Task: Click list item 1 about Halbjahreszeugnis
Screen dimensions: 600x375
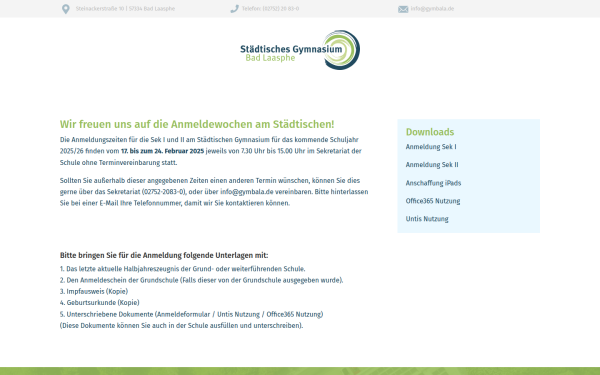Action: pos(183,269)
